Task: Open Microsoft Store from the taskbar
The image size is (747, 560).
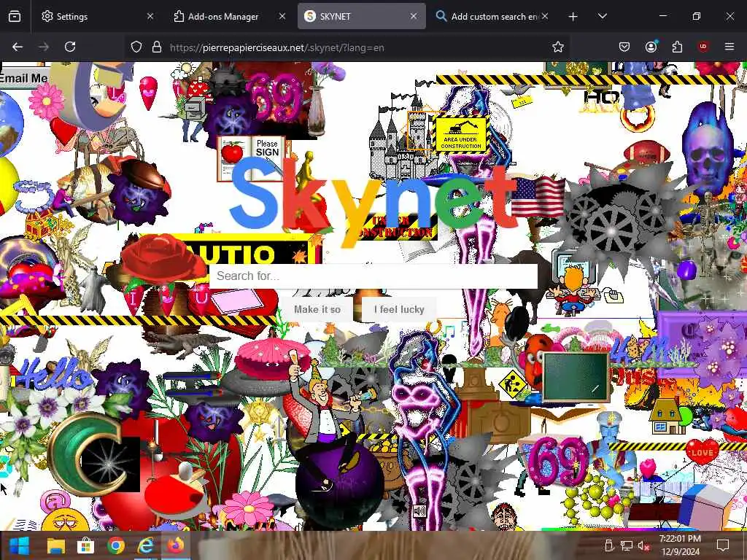Action: (x=86, y=545)
